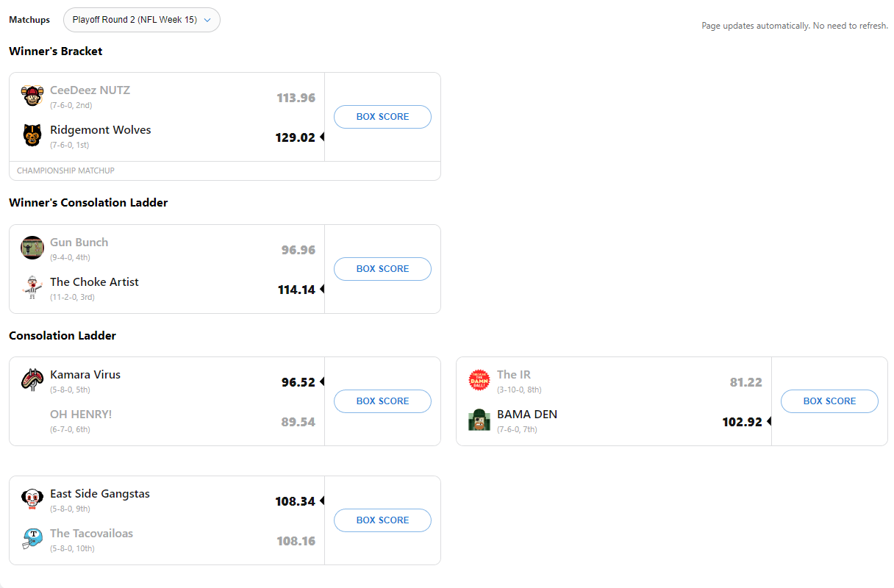
Task: Click the BAMA DEN team name
Action: tap(527, 415)
